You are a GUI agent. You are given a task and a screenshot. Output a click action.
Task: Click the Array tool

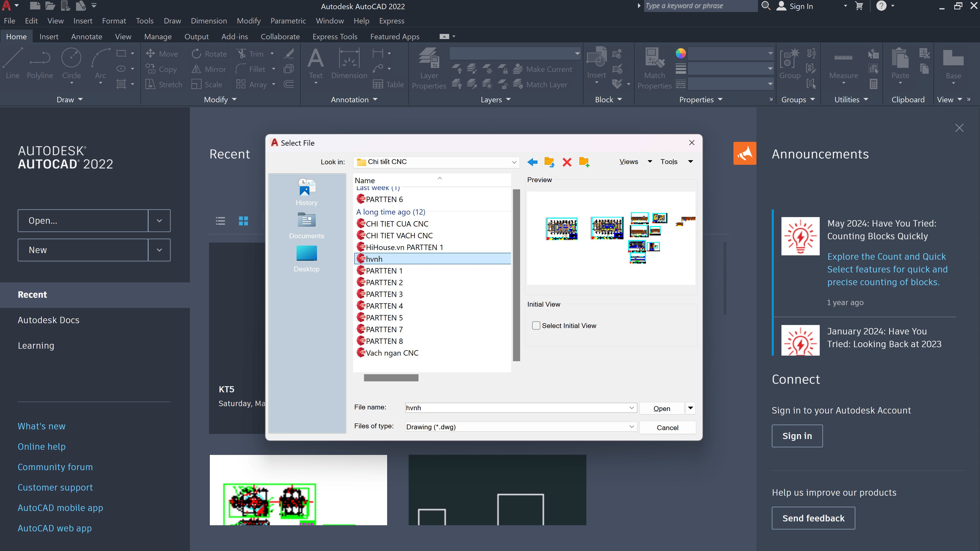251,84
